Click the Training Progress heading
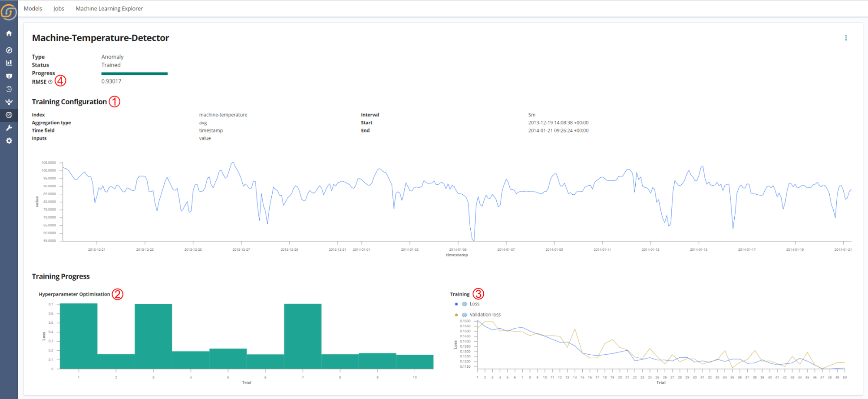 pos(61,276)
